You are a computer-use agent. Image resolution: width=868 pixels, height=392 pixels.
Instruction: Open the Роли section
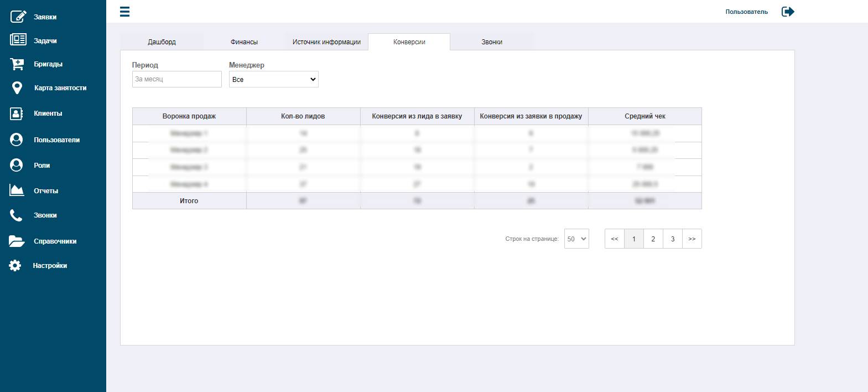click(42, 166)
